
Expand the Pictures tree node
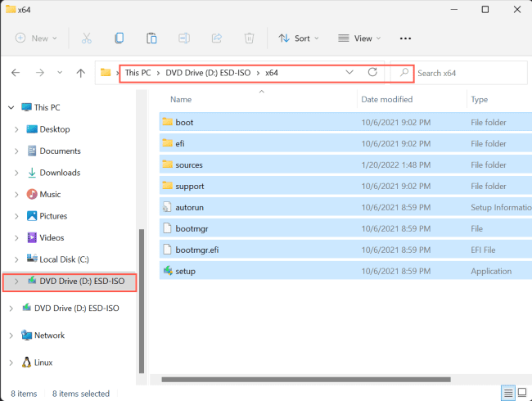[16, 216]
